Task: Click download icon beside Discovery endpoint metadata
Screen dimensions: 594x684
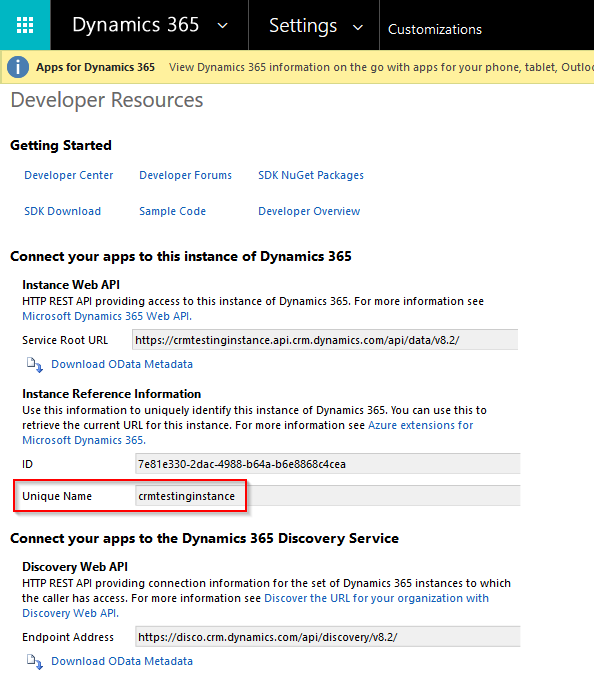Action: [x=34, y=662]
